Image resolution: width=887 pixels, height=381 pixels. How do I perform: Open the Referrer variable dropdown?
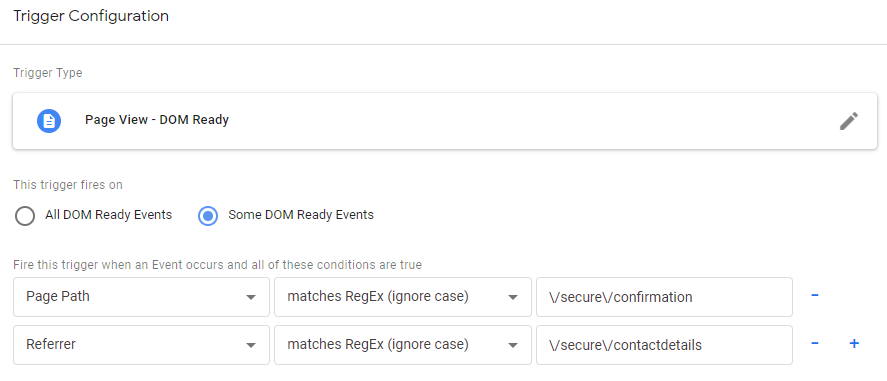tap(141, 345)
